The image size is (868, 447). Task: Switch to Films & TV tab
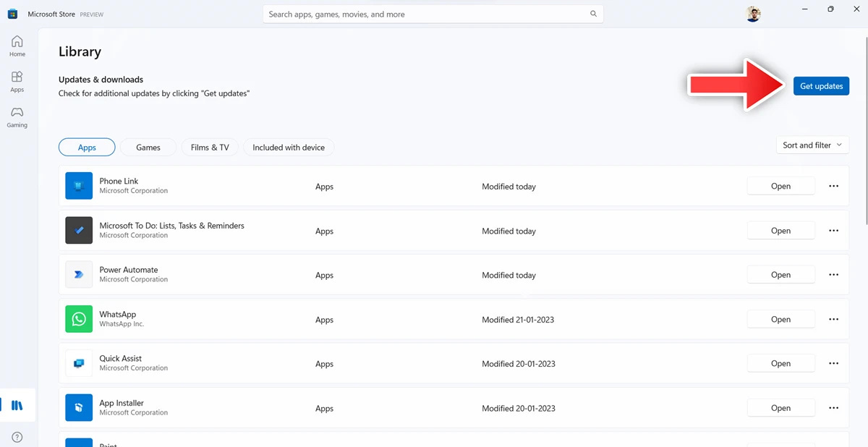(x=210, y=148)
